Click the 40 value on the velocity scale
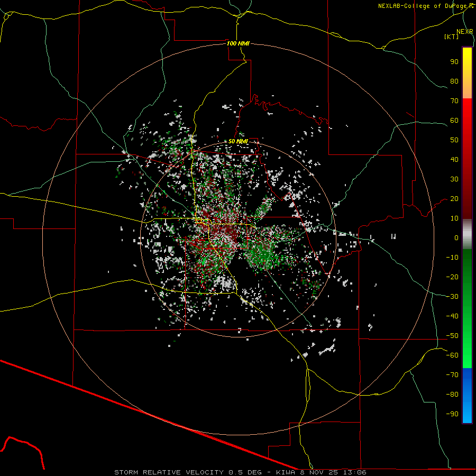The width and height of the screenshot is (476, 476). tap(454, 160)
